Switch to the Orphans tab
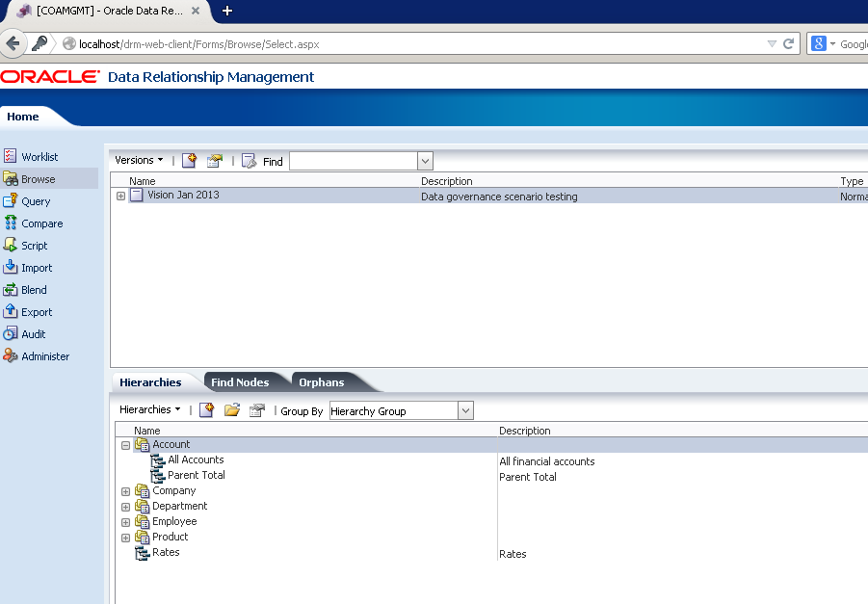Viewport: 868px width, 604px height. tap(321, 382)
